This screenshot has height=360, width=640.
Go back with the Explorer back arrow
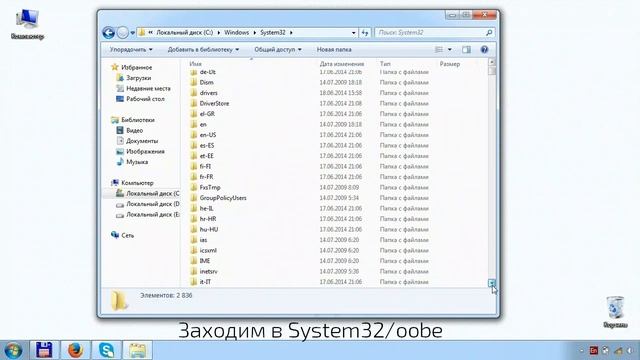(x=109, y=33)
